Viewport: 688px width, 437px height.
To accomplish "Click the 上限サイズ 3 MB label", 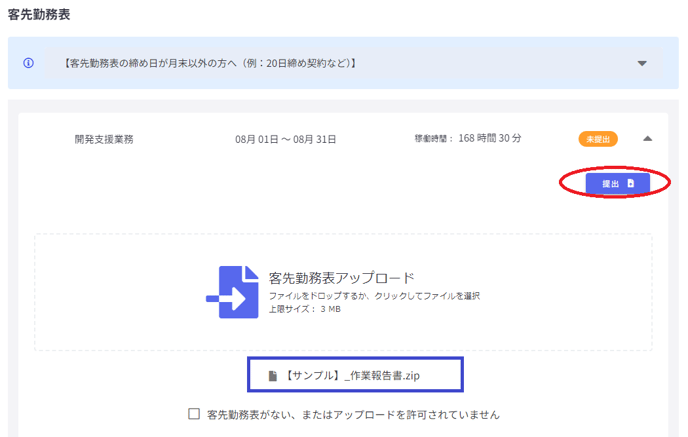I will pyautogui.click(x=305, y=310).
